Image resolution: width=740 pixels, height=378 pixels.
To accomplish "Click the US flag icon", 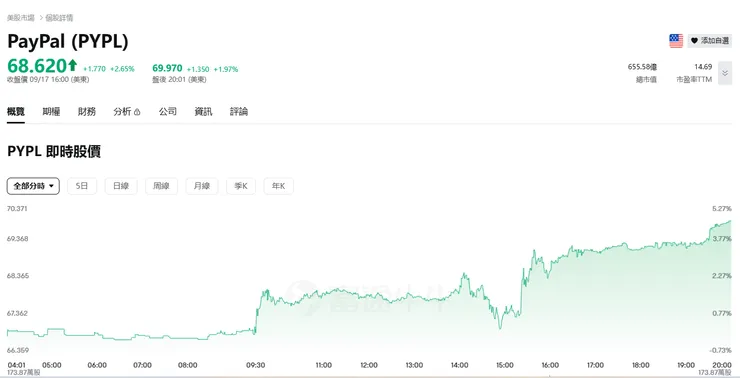I will 676,41.
